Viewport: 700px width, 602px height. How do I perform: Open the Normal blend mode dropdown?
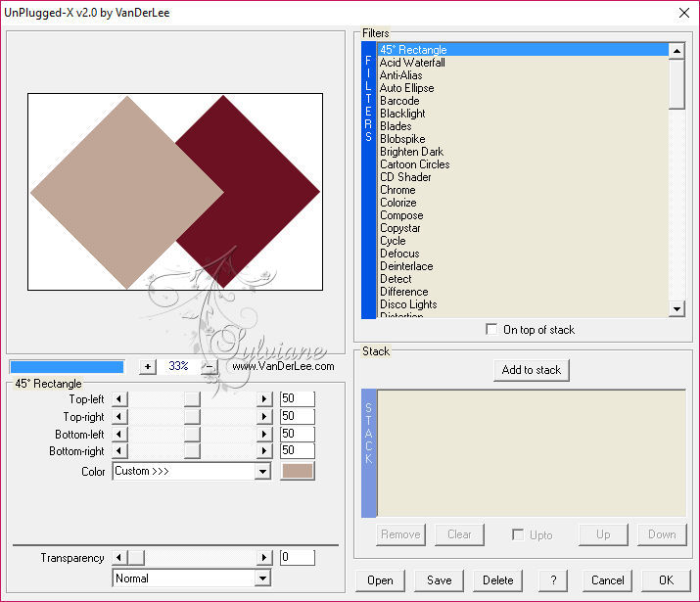click(192, 579)
